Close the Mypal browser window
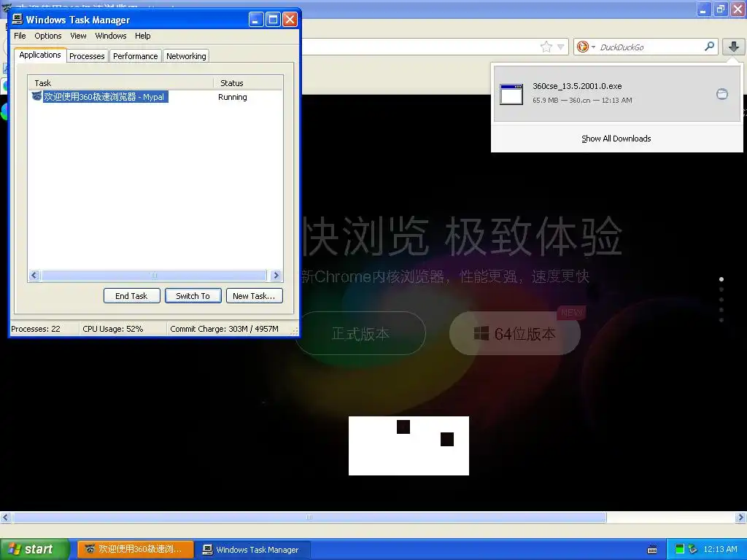The height and width of the screenshot is (560, 747). coord(738,9)
